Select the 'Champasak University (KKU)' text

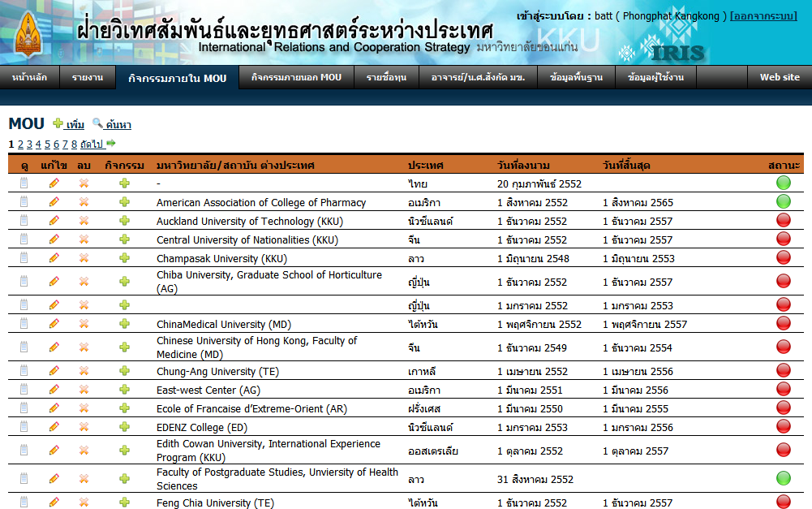[221, 258]
